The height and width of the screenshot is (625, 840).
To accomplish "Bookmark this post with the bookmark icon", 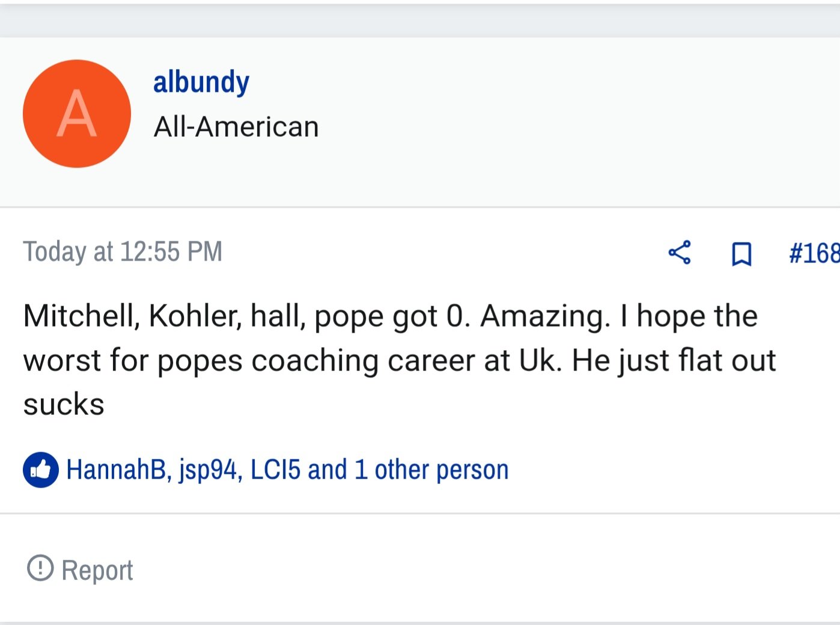I will [741, 253].
